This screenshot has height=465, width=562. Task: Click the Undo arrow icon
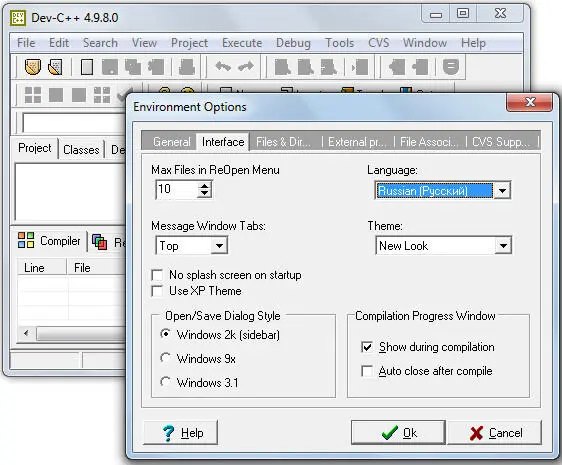[223, 66]
